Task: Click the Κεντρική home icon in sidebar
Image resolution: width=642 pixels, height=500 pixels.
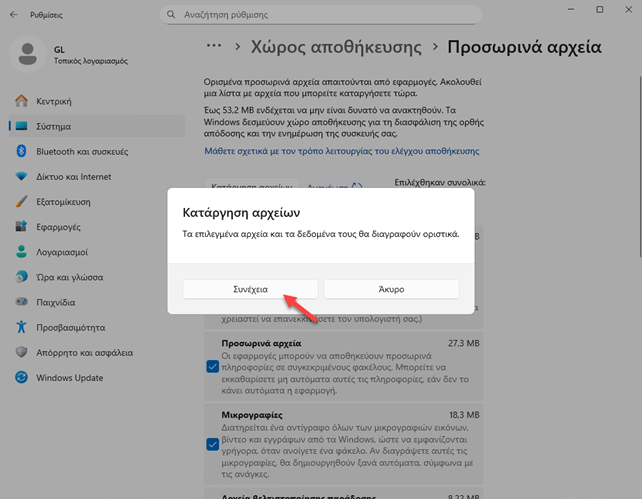Action: click(21, 101)
